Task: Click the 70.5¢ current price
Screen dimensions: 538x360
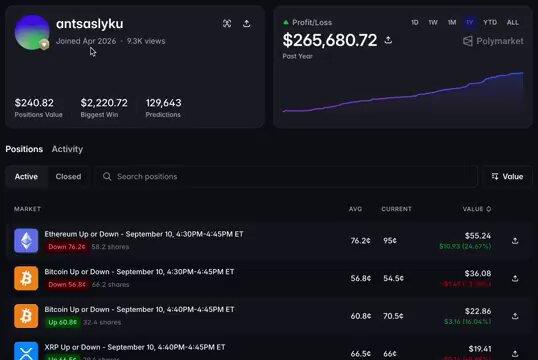Action: tap(393, 316)
